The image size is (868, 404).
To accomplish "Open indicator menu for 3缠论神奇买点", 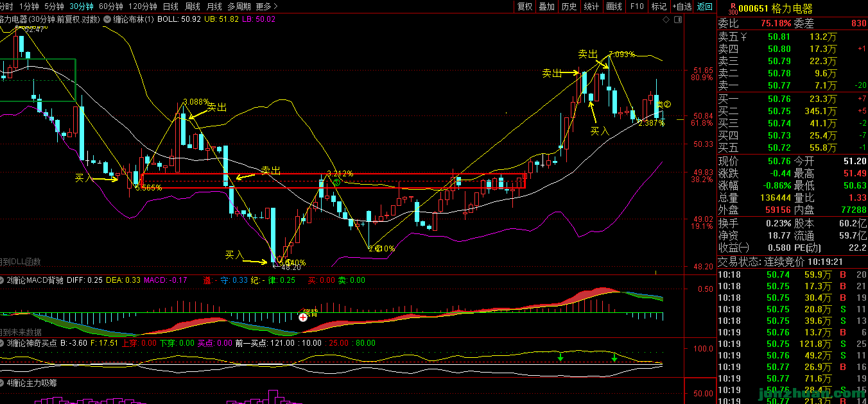I will pyautogui.click(x=3, y=343).
